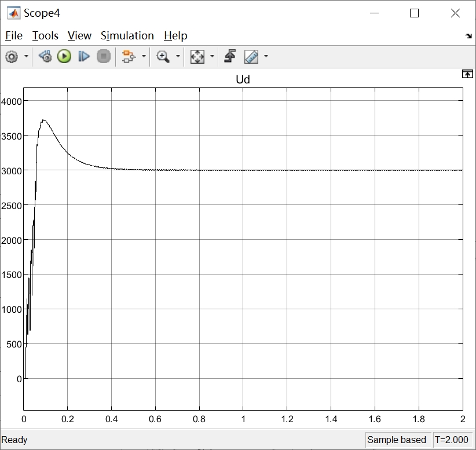
Task: Expand the zoom options dropdown arrow
Action: pyautogui.click(x=178, y=56)
